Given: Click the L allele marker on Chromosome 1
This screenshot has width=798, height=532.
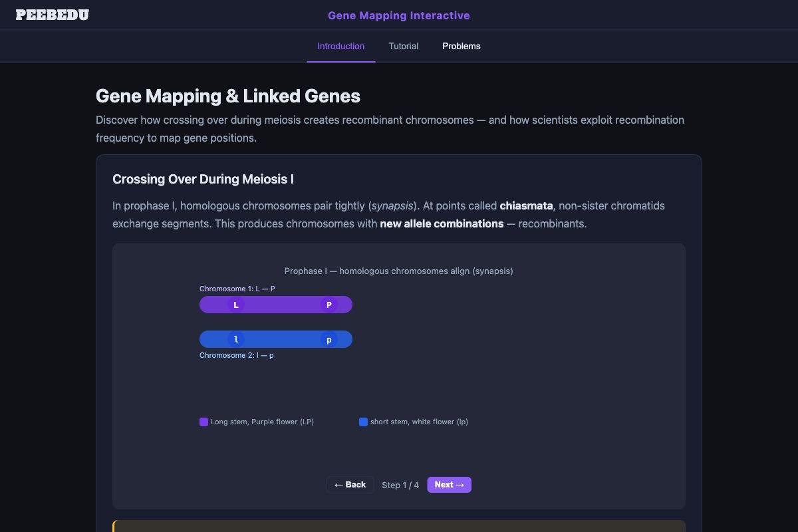Looking at the screenshot, I should [236, 305].
